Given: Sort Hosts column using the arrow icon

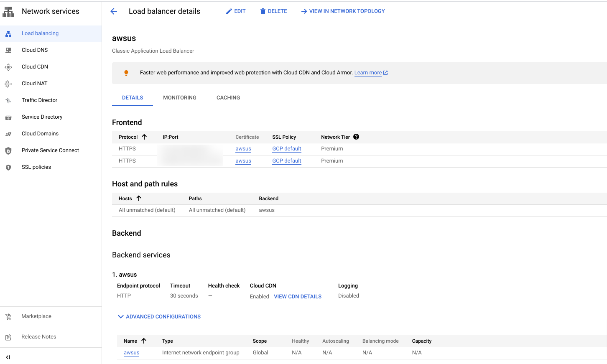Looking at the screenshot, I should coord(139,198).
